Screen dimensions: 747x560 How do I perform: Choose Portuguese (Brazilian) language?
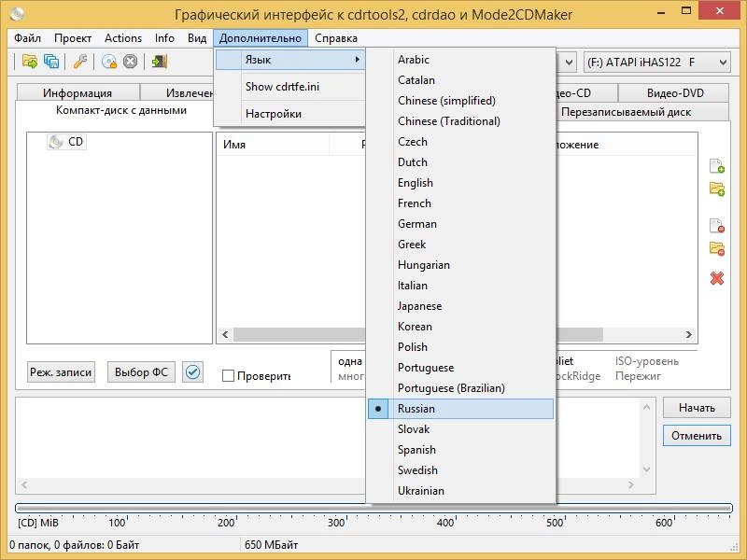coord(460,388)
